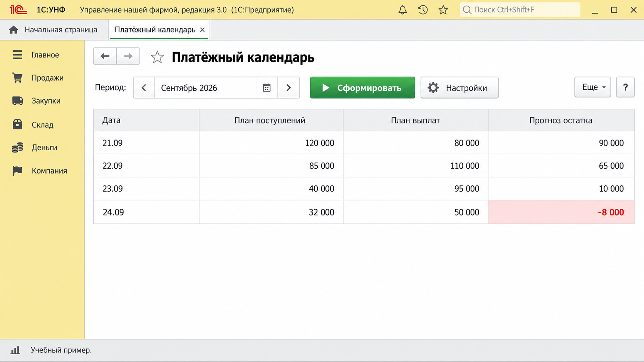
Task: Close the Платёжный календарь tab
Action: (202, 30)
